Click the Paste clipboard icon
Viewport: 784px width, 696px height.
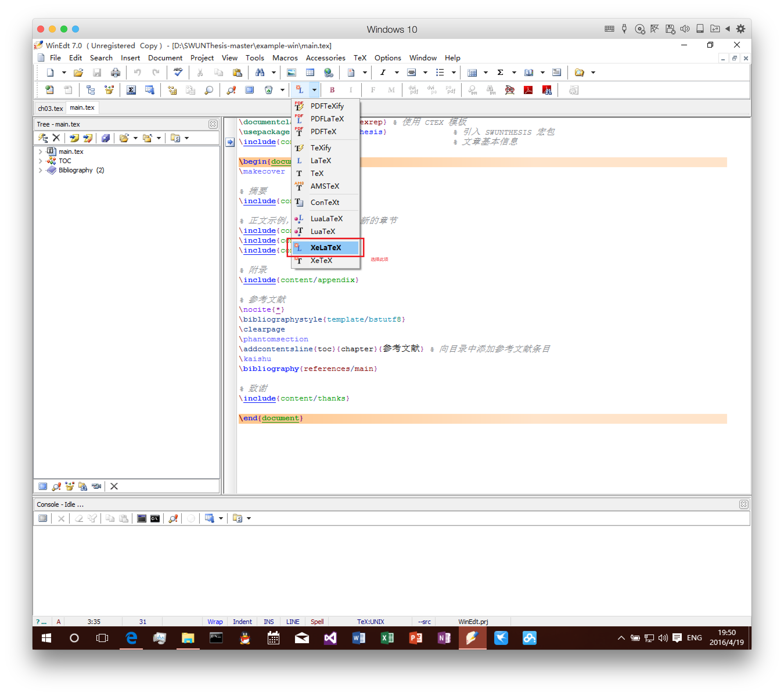tap(237, 73)
